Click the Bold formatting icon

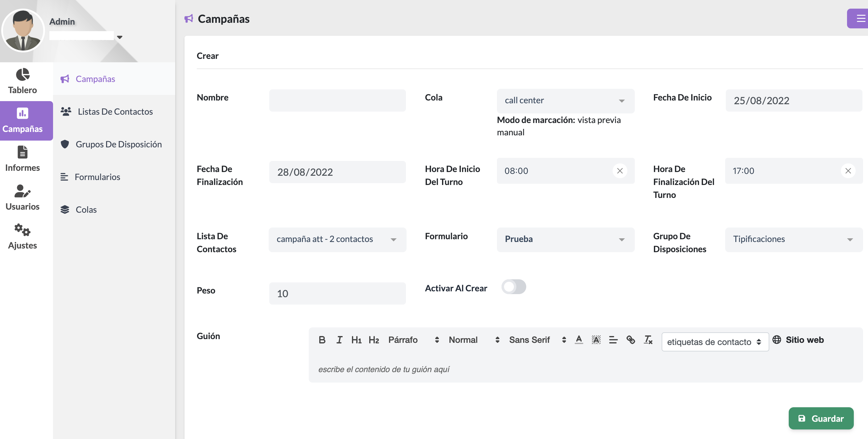point(322,340)
